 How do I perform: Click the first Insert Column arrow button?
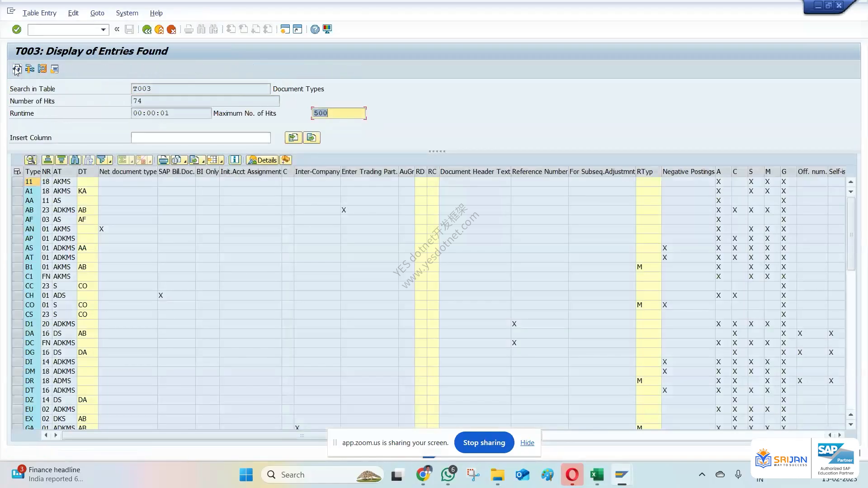pos(293,137)
